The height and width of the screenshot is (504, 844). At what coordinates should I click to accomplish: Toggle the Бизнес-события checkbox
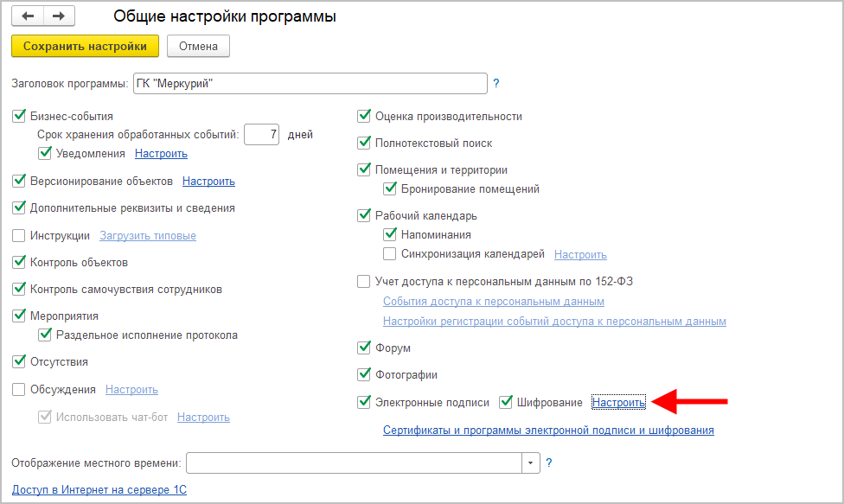tap(19, 116)
